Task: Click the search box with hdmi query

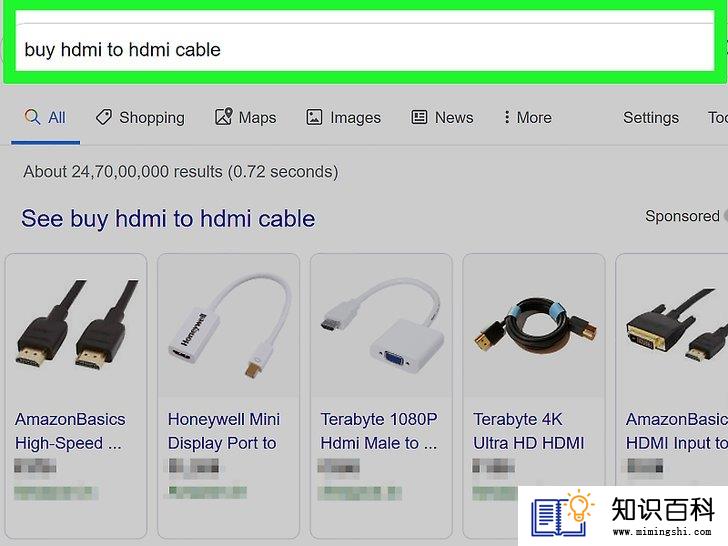Action: tap(364, 46)
